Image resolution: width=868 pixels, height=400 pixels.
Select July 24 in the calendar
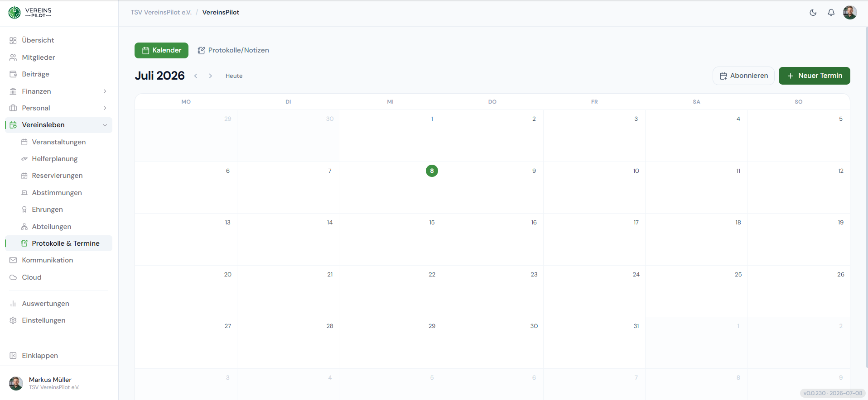click(594, 291)
